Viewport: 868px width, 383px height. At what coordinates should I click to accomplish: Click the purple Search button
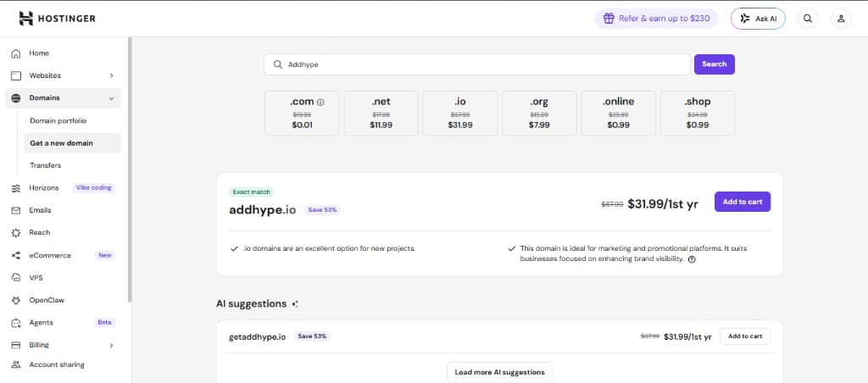point(714,64)
